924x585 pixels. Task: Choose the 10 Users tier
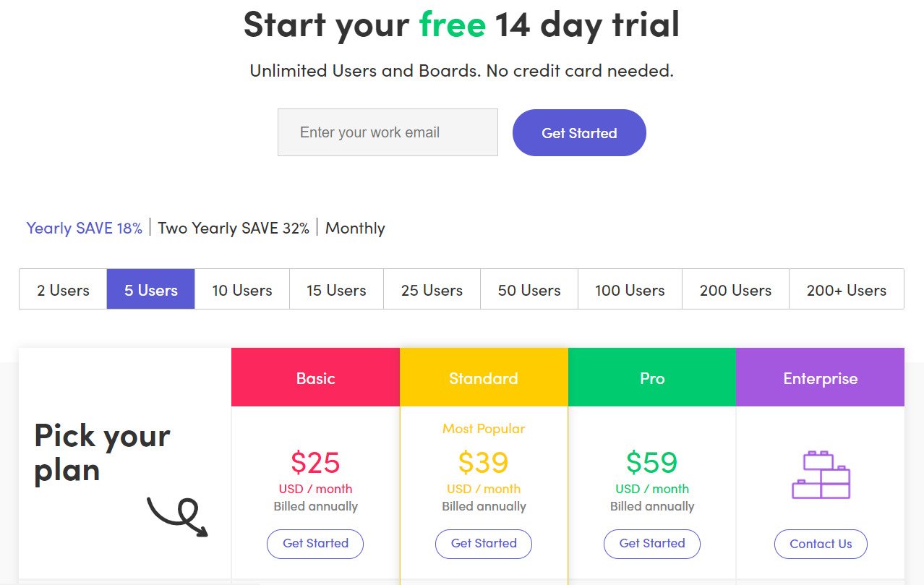tap(242, 289)
